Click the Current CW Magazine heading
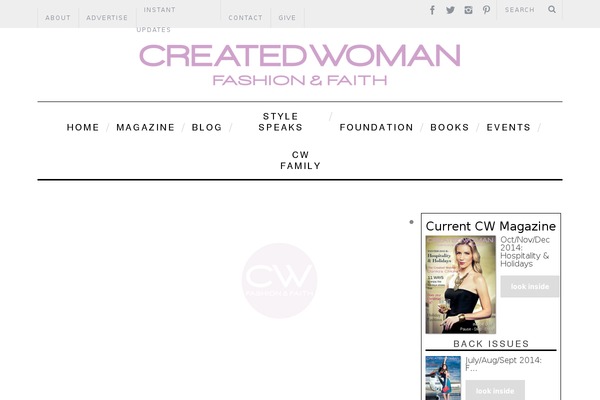This screenshot has height=400, width=600. pos(491,226)
